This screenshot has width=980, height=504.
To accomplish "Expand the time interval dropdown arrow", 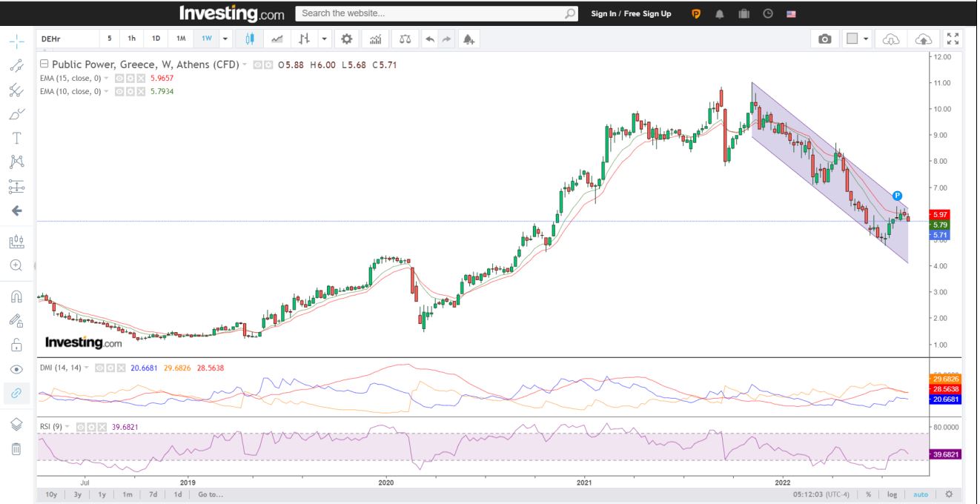I will pos(225,39).
